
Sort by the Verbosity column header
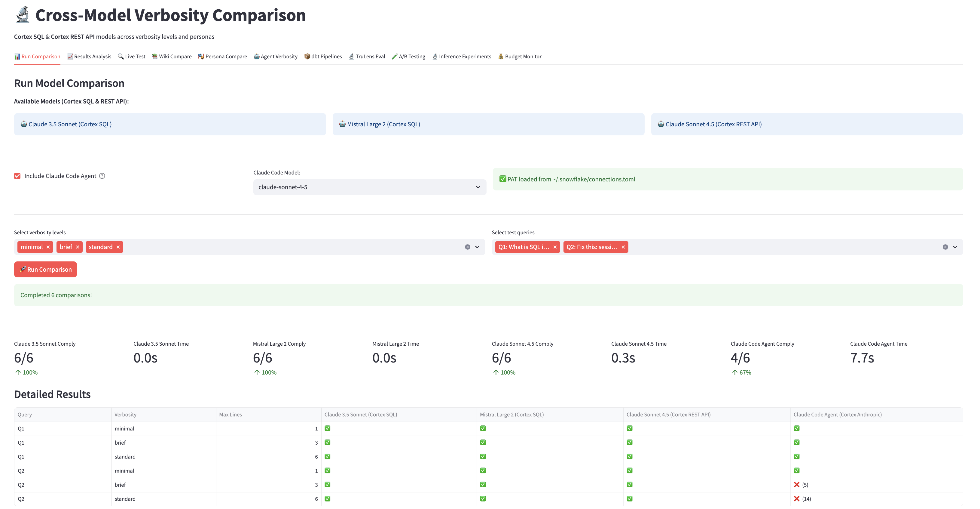tap(126, 415)
